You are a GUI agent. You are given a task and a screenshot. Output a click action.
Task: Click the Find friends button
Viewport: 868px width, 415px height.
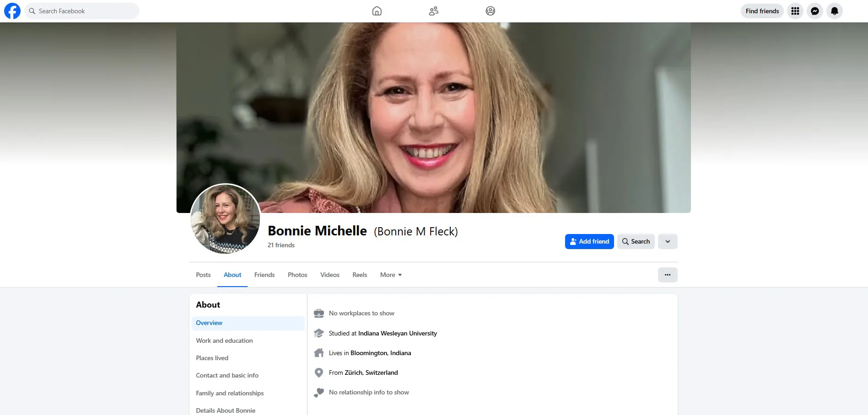(x=762, y=11)
